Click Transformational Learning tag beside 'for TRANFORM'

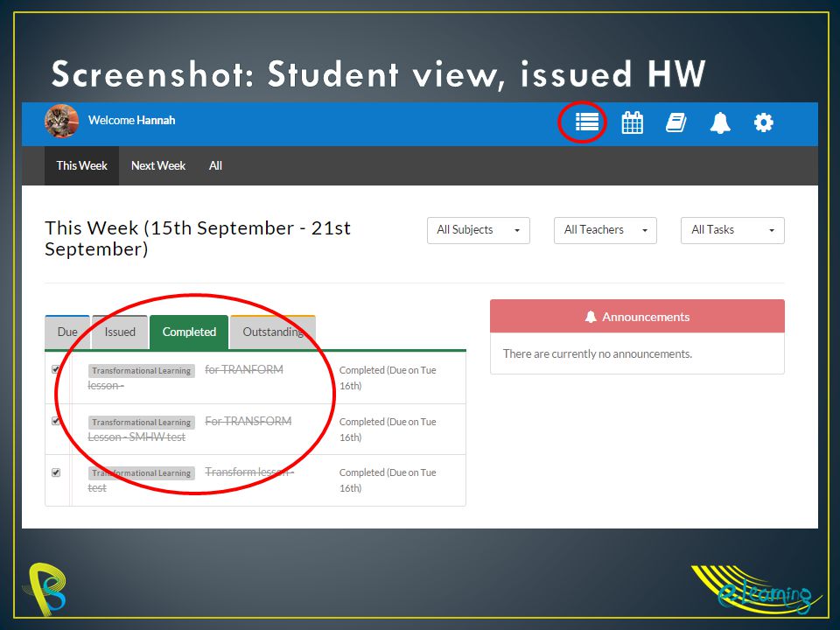coord(142,370)
